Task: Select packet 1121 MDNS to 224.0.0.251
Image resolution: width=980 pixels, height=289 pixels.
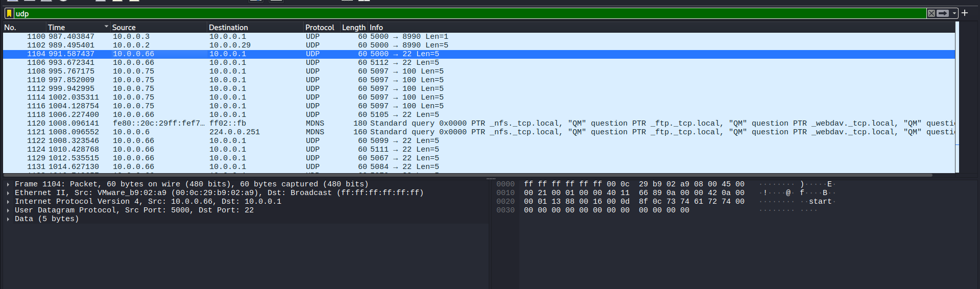Action: click(x=204, y=132)
